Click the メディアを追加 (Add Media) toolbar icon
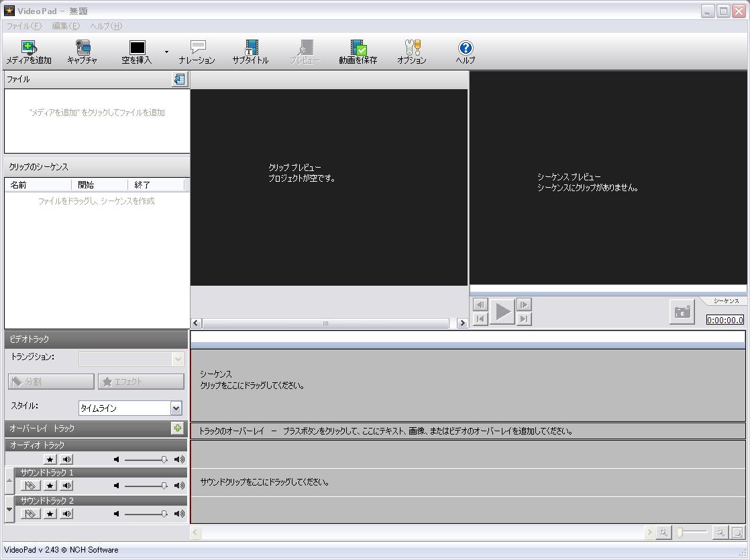This screenshot has height=560, width=750. (x=29, y=52)
